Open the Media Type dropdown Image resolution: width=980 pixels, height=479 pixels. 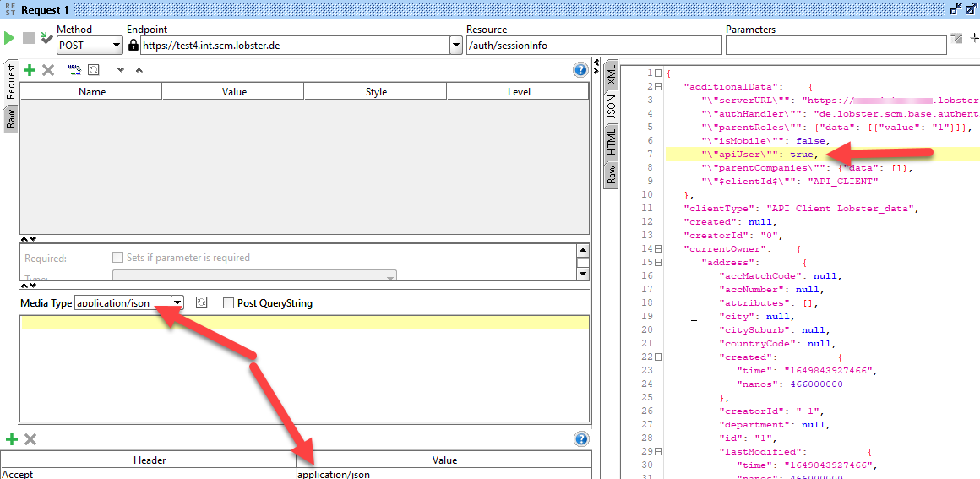[x=178, y=303]
